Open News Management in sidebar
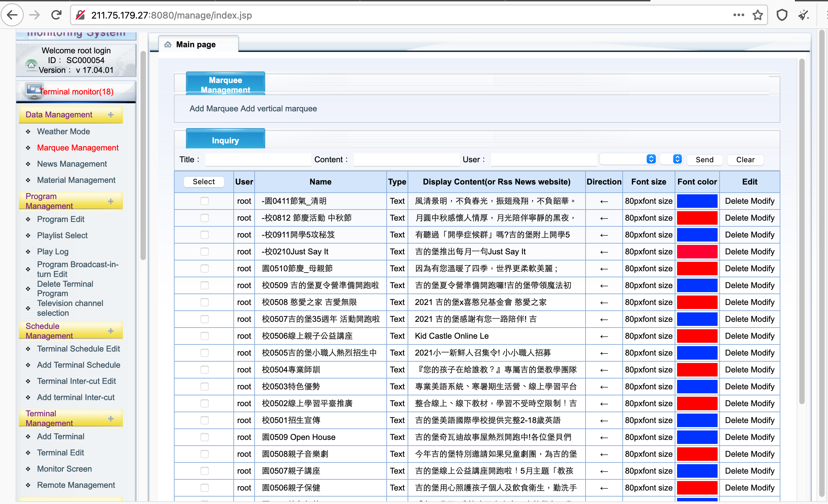 [72, 164]
